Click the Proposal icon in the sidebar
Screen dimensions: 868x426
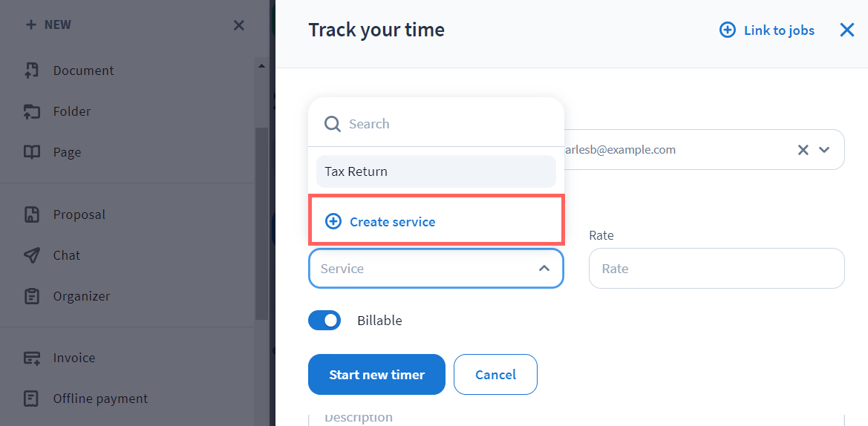point(32,214)
